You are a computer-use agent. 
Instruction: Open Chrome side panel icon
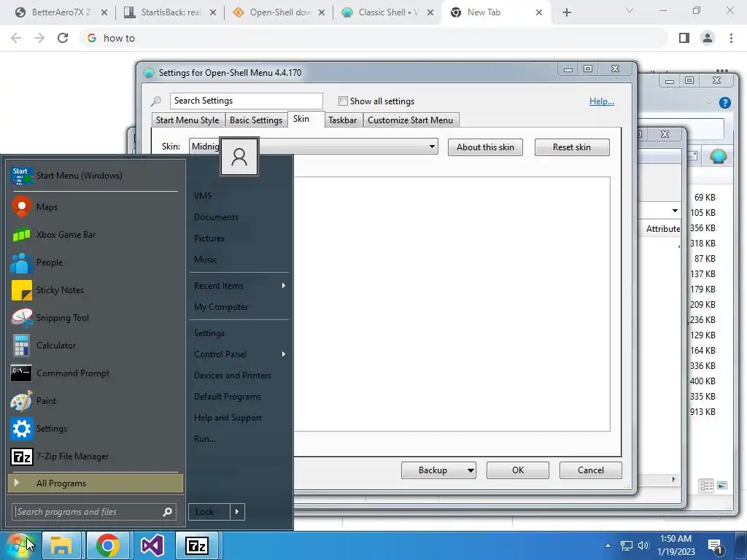click(x=684, y=38)
